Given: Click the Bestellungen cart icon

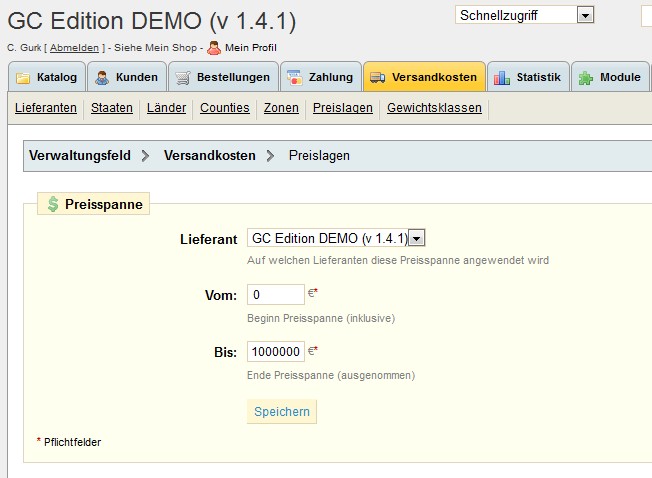Looking at the screenshot, I should [x=182, y=77].
